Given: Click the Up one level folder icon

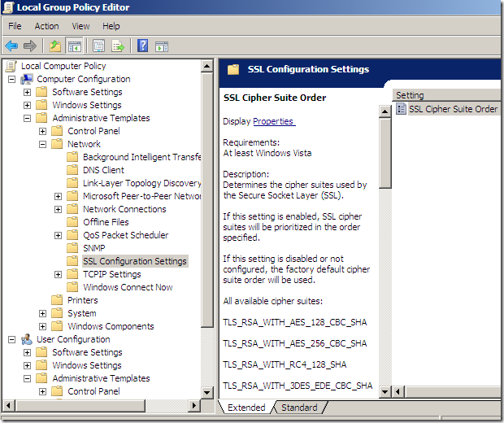Looking at the screenshot, I should [55, 46].
